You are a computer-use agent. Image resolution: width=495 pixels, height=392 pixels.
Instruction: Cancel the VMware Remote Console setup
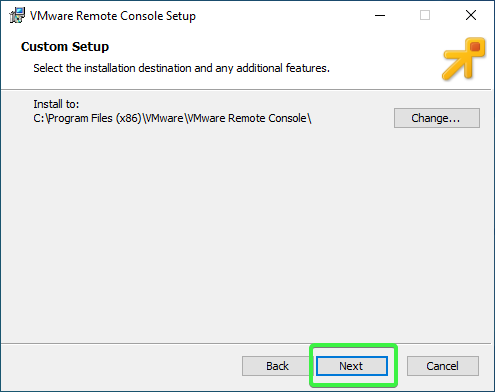click(x=443, y=366)
